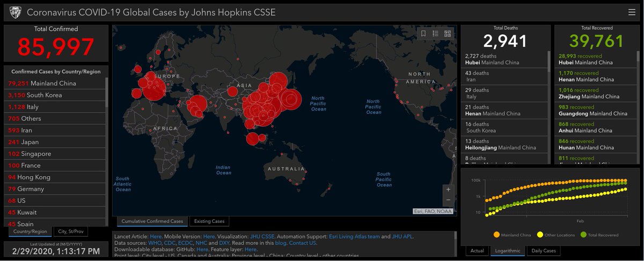This screenshot has width=644, height=261.
Task: Open the CDC data source link
Action: pos(170,243)
